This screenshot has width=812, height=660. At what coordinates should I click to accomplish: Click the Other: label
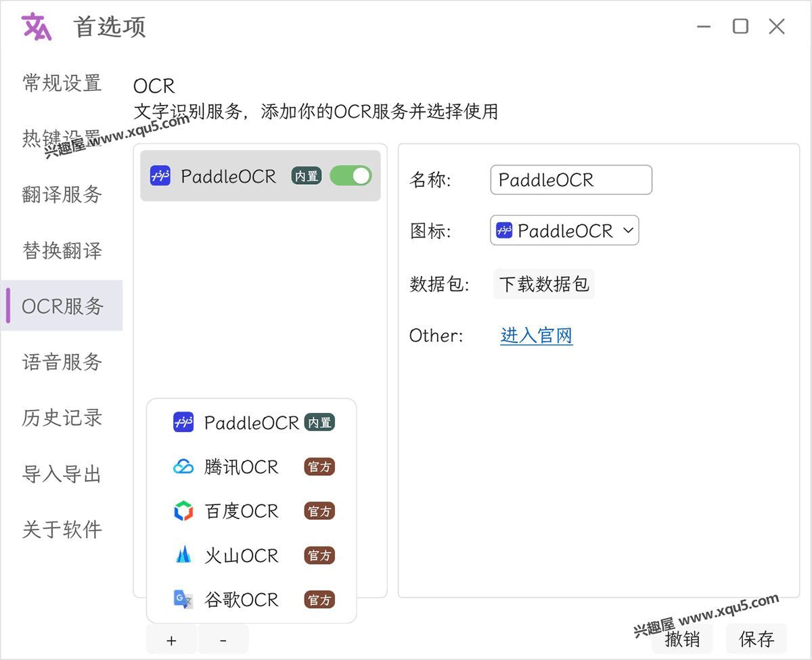436,336
